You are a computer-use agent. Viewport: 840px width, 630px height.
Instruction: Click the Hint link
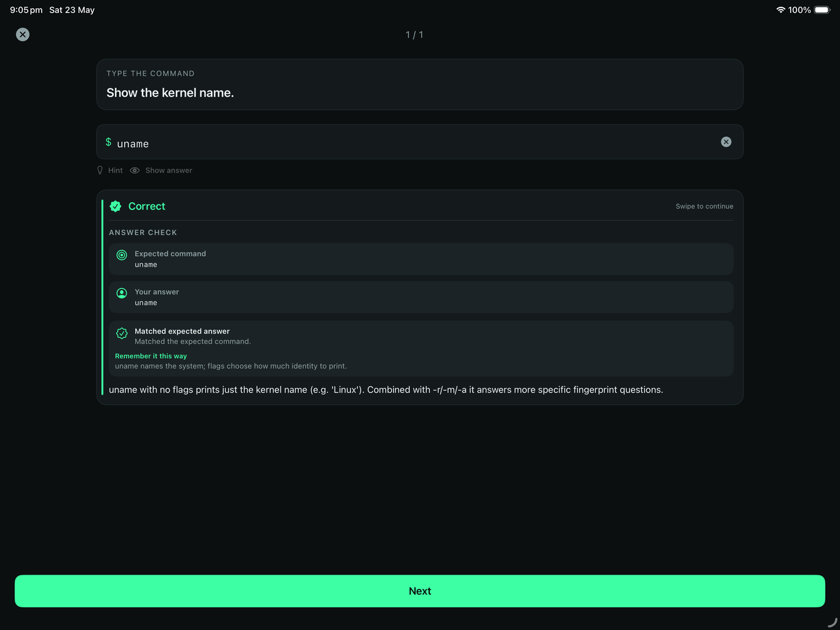116,170
